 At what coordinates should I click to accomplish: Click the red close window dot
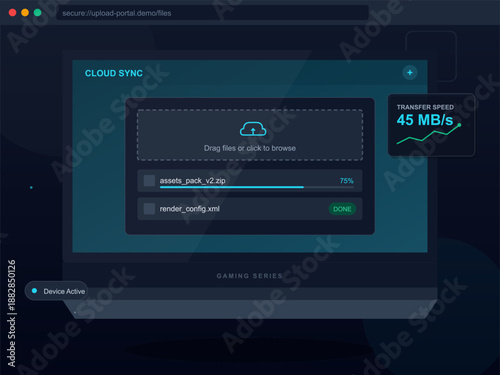coord(12,13)
